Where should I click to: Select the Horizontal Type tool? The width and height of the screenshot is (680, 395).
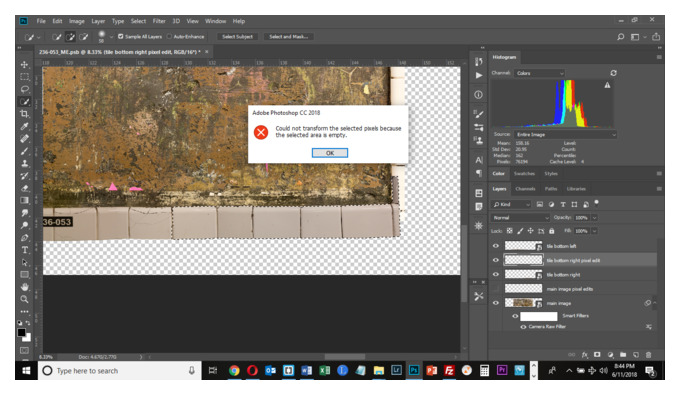25,250
